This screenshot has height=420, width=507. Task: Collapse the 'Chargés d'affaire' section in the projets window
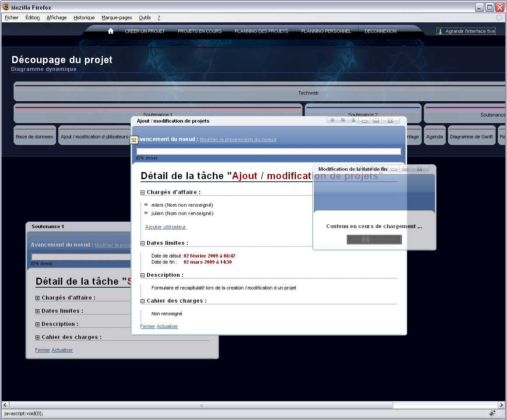coord(143,192)
